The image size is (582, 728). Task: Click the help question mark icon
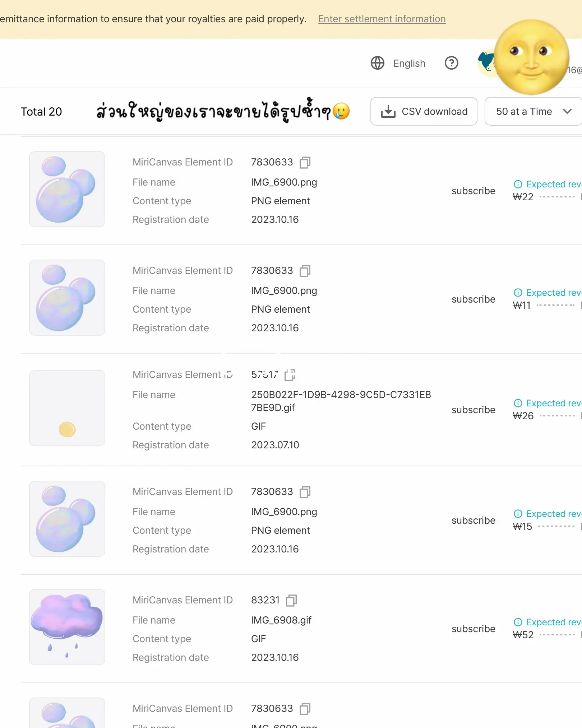pyautogui.click(x=451, y=63)
